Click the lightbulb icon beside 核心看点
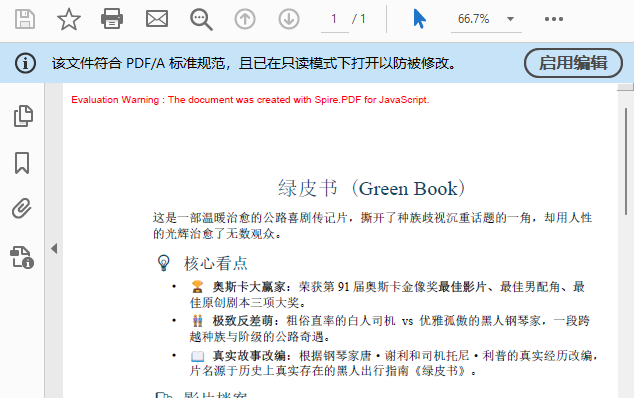The width and height of the screenshot is (634, 398). [163, 263]
